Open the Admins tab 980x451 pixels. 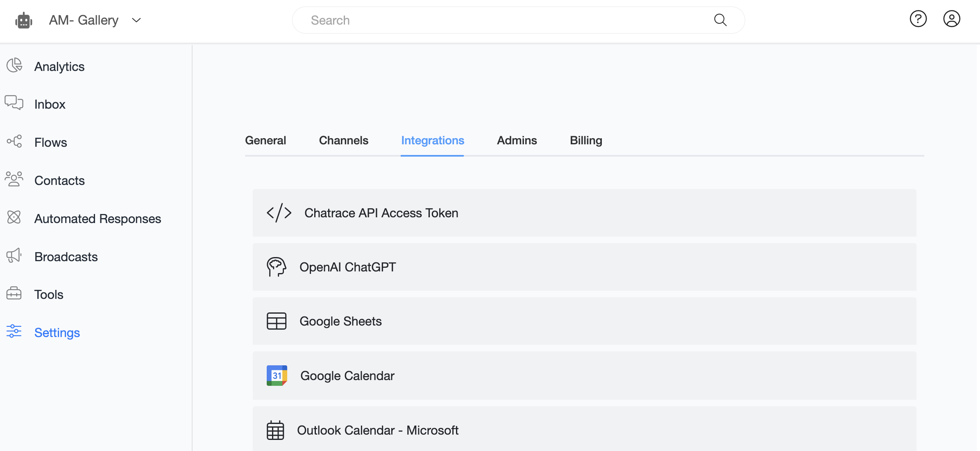517,141
